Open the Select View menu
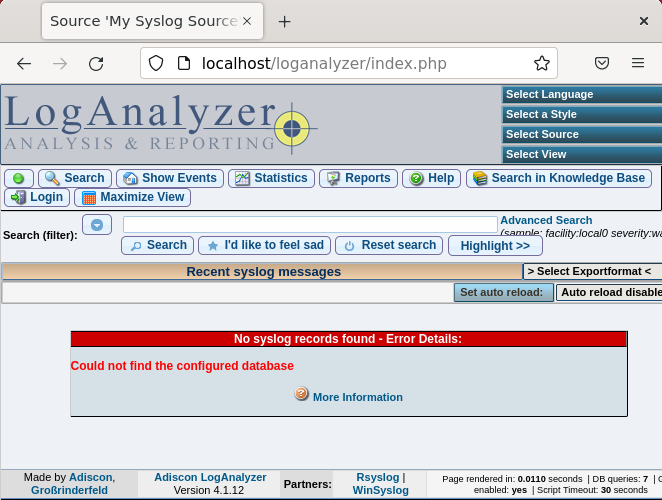Screen dimensions: 662x500 582,155
